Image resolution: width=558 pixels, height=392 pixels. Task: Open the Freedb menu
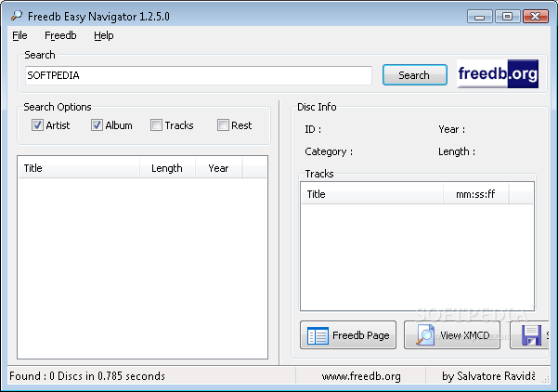(x=60, y=35)
